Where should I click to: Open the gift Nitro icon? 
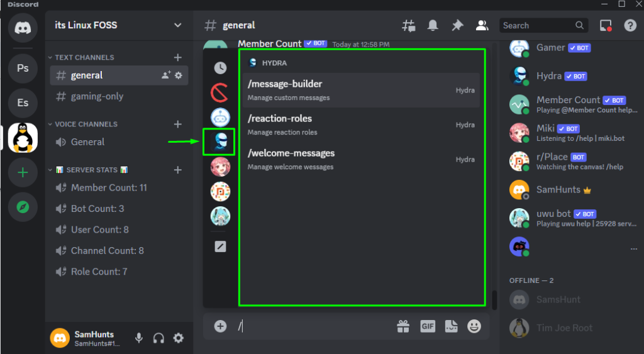coord(403,326)
